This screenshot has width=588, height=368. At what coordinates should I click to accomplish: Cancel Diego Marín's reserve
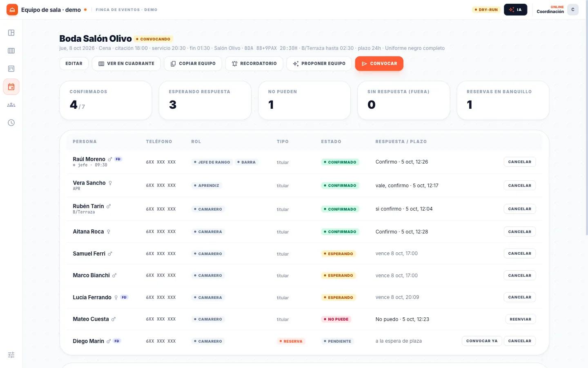click(x=519, y=341)
